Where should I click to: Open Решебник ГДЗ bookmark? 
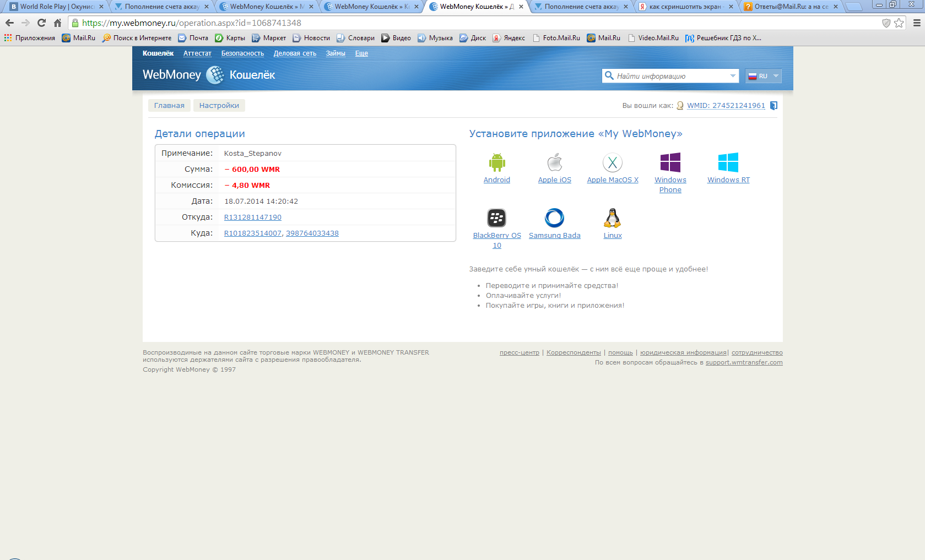coord(723,38)
